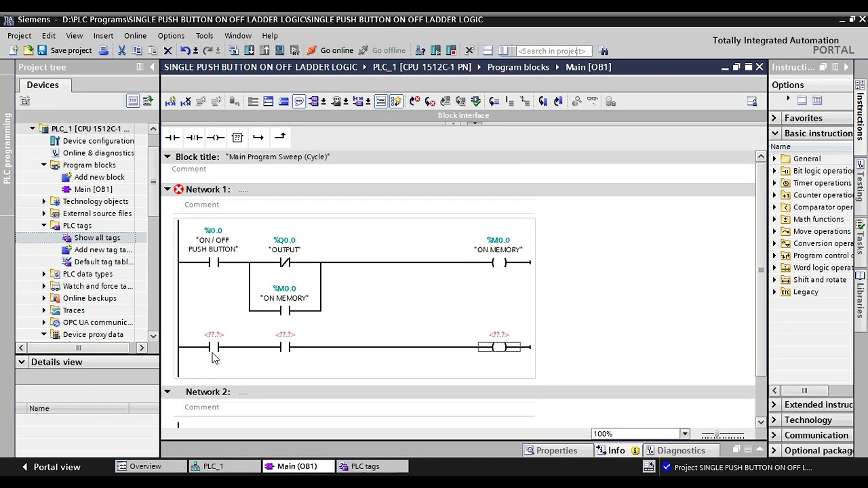This screenshot has width=868, height=488.
Task: Collapse the PLC_1 tree node
Action: (32, 129)
